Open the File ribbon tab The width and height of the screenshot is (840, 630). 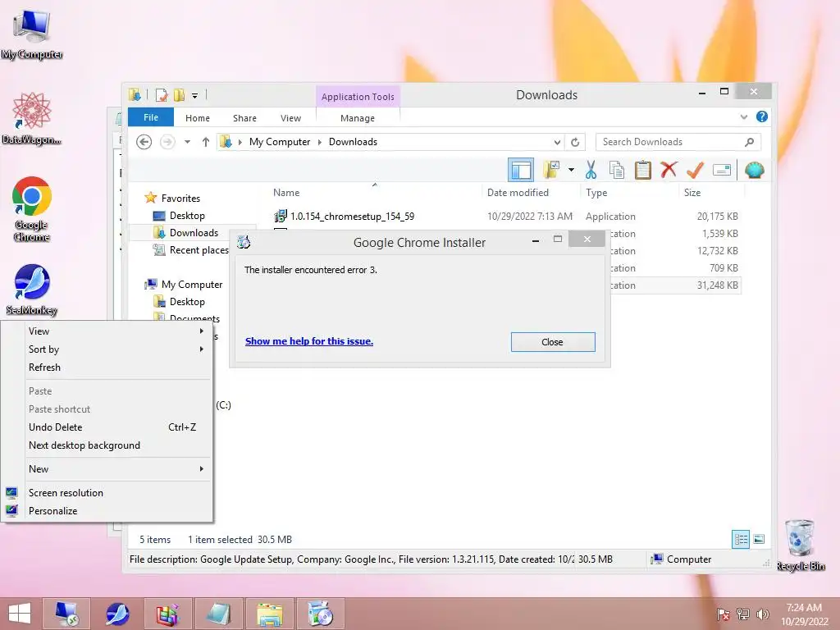(x=151, y=117)
